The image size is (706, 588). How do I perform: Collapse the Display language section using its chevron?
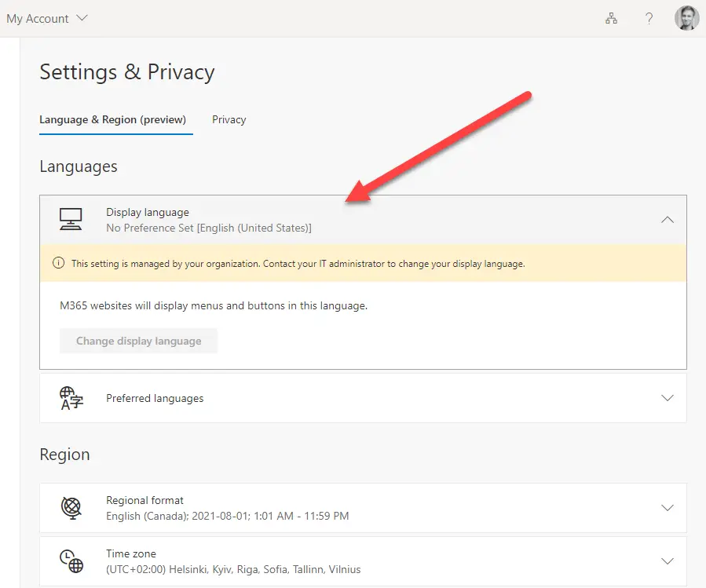tap(667, 220)
